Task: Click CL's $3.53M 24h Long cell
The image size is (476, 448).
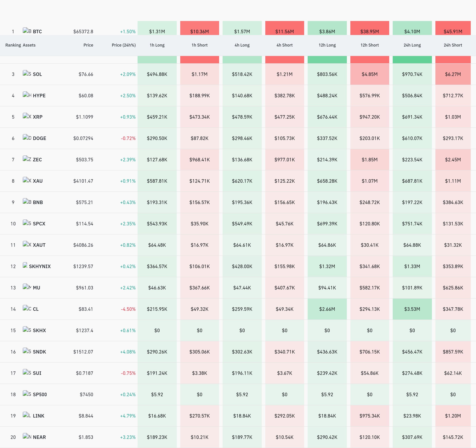Action: point(412,309)
